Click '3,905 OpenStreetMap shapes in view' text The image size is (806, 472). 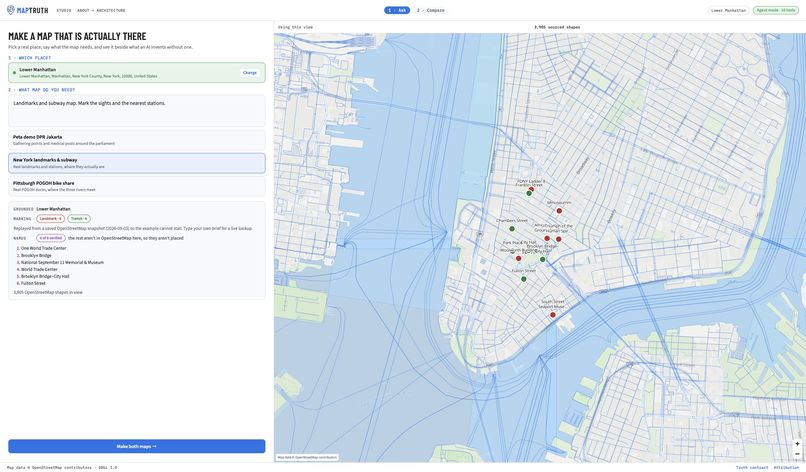point(48,292)
